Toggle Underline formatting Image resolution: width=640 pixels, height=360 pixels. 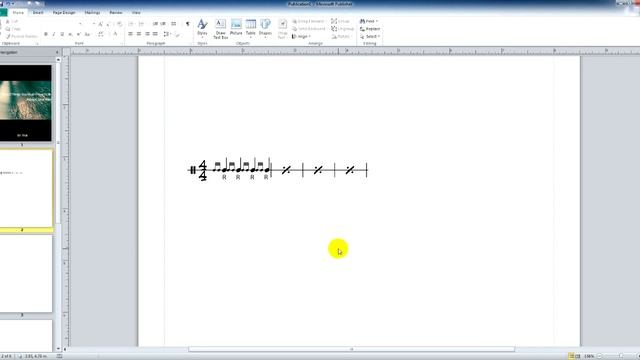[x=62, y=34]
